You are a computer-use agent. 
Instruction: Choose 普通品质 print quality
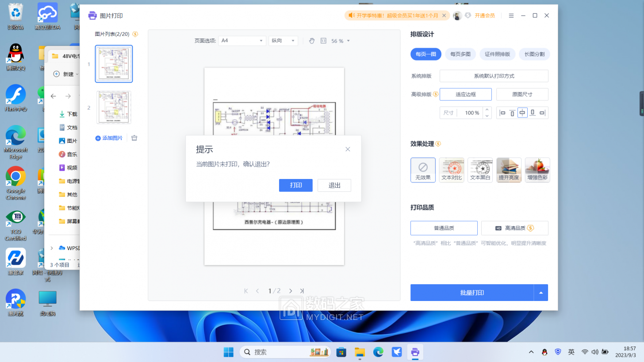[x=444, y=228]
